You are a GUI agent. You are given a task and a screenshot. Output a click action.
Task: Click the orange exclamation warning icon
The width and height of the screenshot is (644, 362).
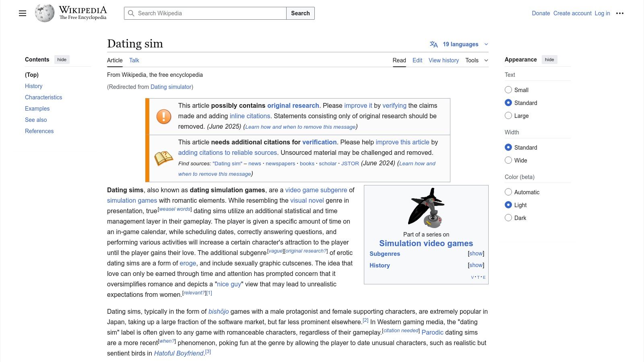pos(164,117)
